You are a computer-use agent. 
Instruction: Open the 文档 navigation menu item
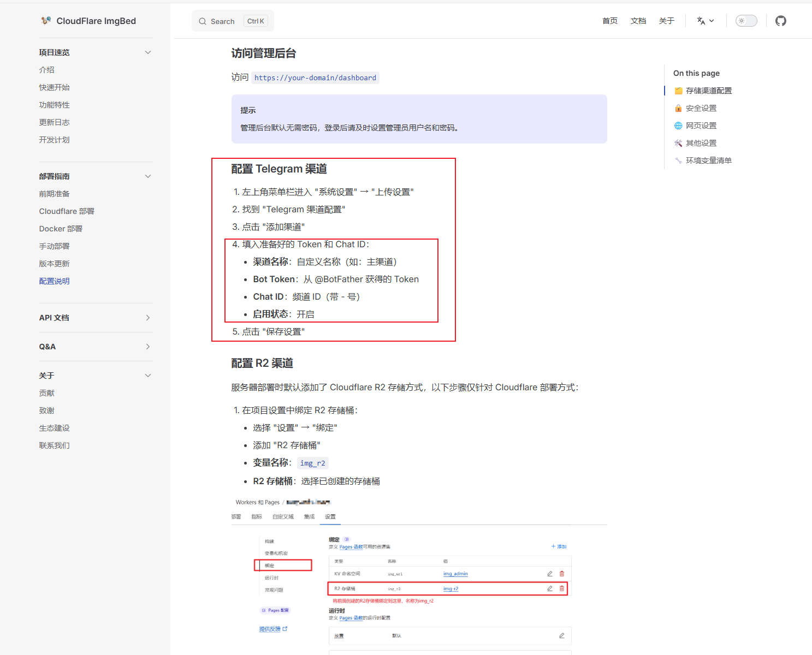click(638, 21)
